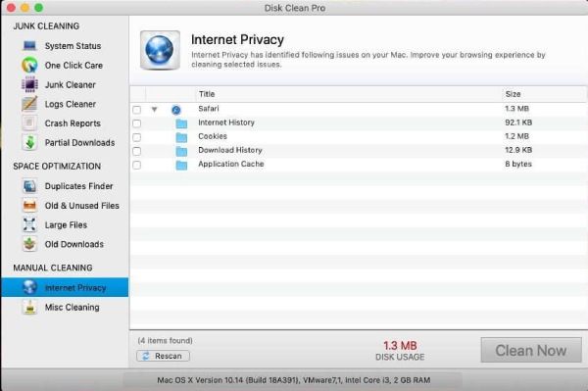The width and height of the screenshot is (588, 391).
Task: Click the 12.9 KB size value
Action: (518, 150)
